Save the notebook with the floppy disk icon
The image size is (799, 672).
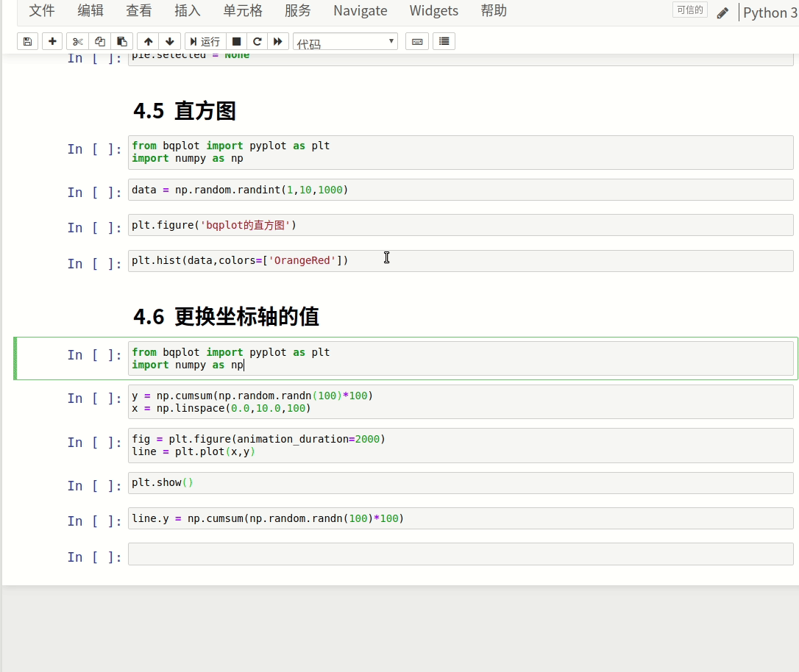tap(27, 41)
